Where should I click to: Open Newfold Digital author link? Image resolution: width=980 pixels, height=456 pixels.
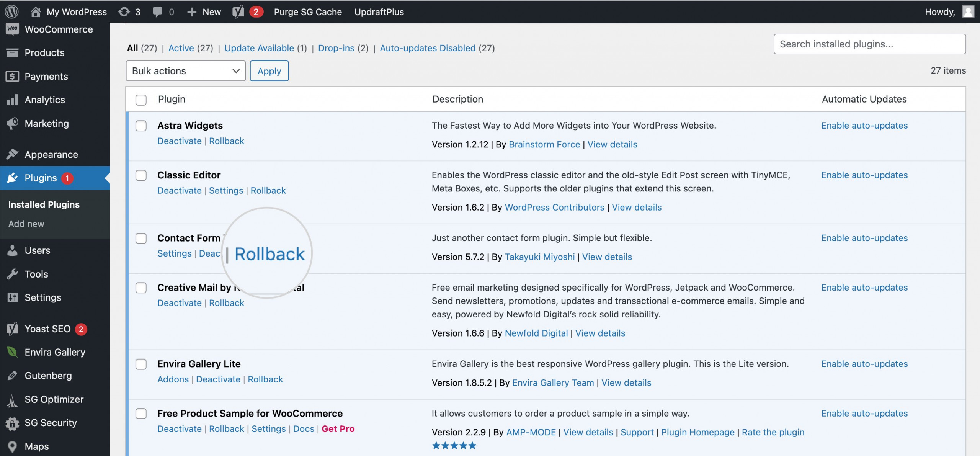[x=536, y=333]
